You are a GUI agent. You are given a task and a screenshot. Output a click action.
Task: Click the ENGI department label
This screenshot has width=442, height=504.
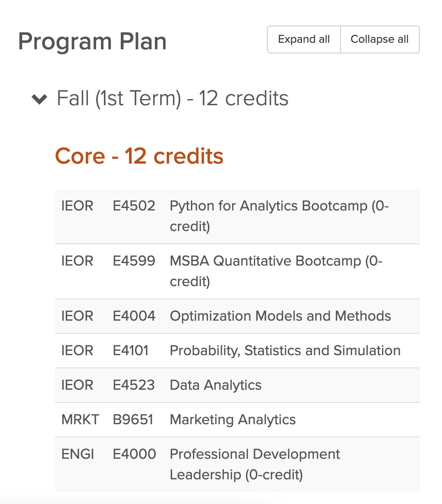click(x=78, y=454)
